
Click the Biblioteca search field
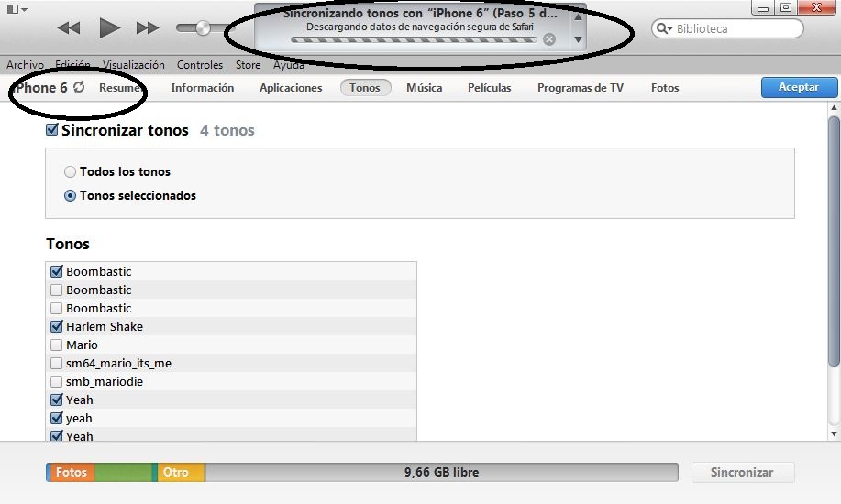727,28
